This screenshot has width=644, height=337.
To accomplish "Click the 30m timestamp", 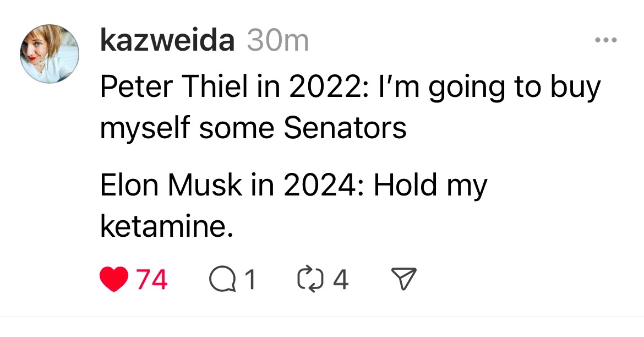I will pos(278,41).
